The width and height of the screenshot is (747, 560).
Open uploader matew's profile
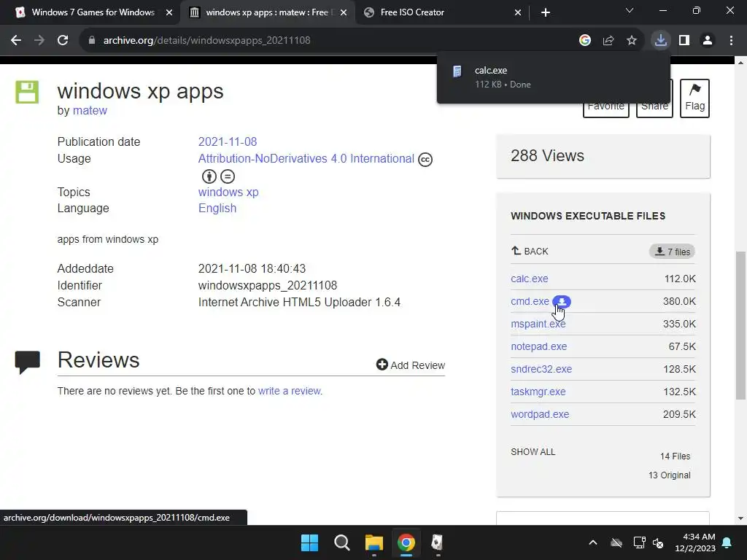90,111
